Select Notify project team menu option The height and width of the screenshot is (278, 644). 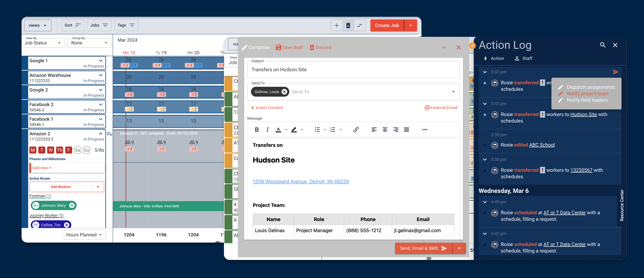tap(587, 94)
